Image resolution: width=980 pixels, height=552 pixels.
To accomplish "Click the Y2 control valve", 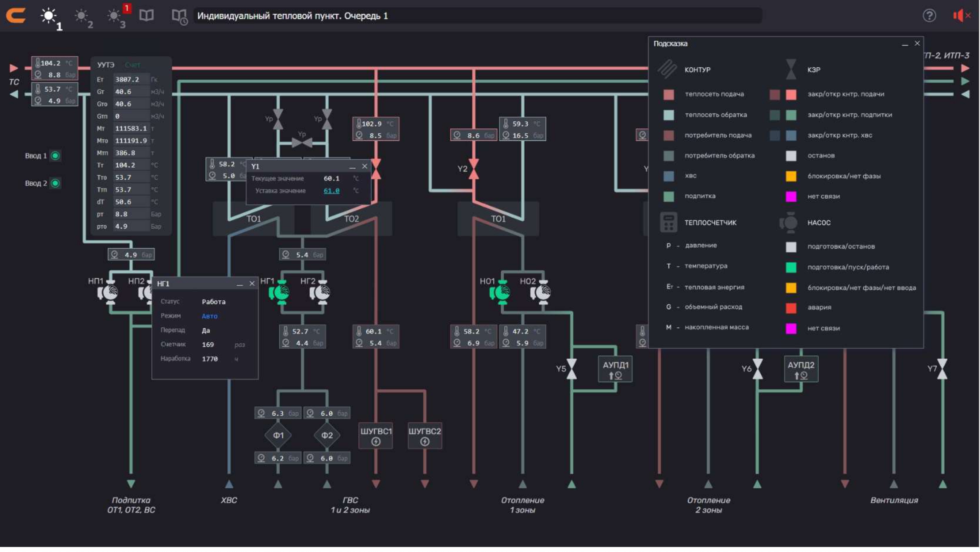I will click(474, 169).
